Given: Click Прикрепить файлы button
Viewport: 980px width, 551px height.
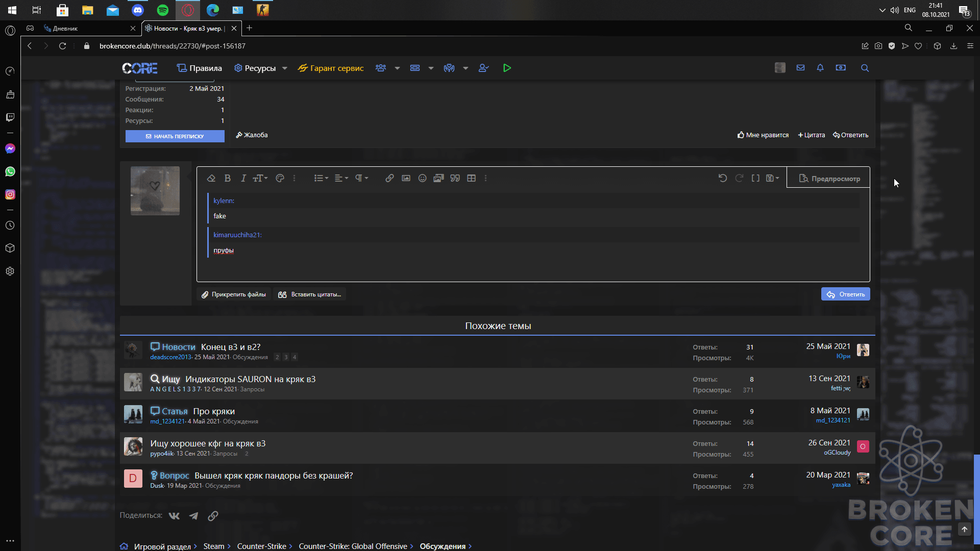Looking at the screenshot, I should click(x=234, y=294).
